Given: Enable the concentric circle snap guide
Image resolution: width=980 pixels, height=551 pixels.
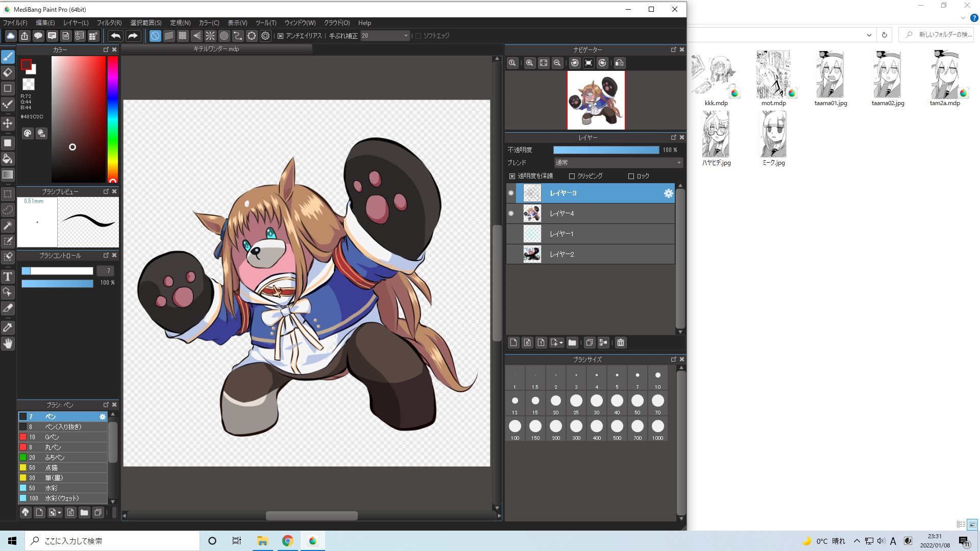Looking at the screenshot, I should (224, 36).
